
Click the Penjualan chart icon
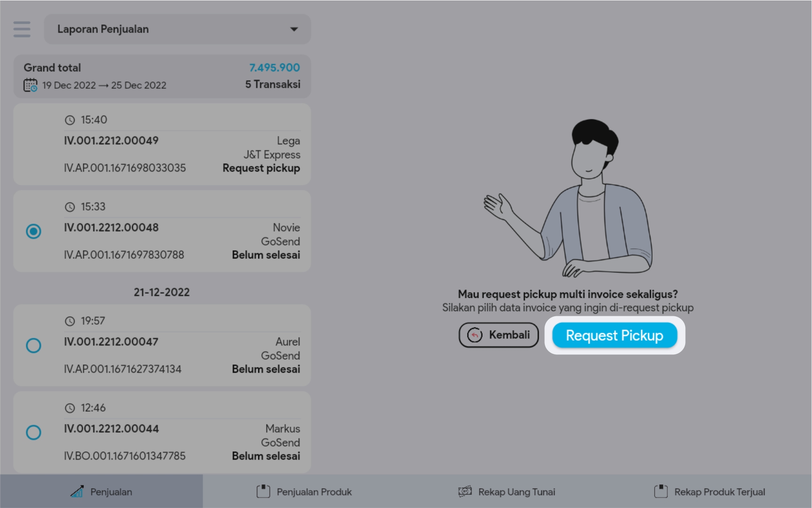pos(77,492)
